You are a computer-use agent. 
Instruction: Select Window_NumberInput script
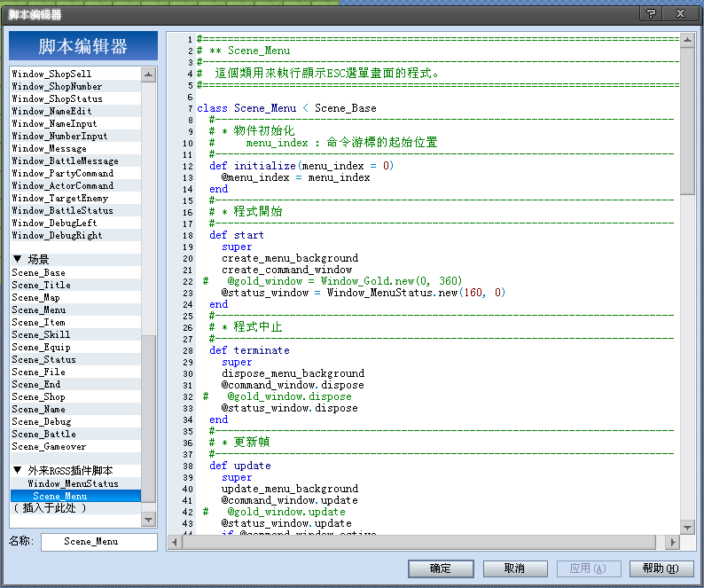(75, 136)
